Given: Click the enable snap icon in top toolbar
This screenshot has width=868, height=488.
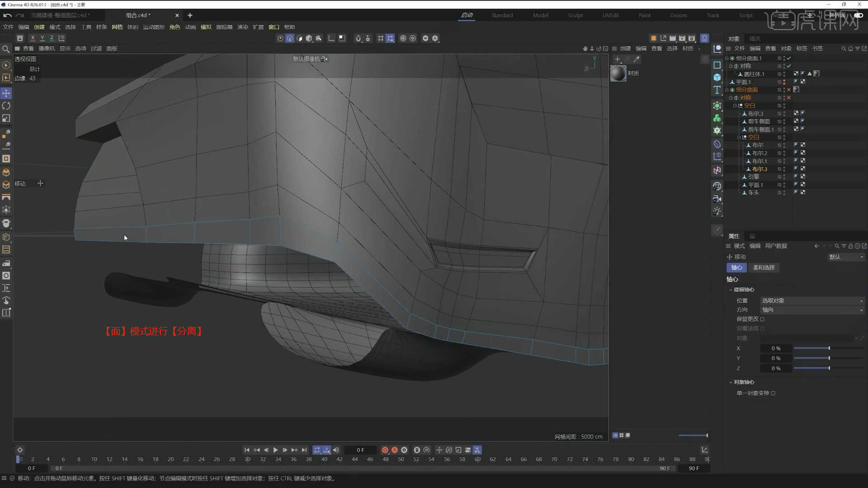Looking at the screenshot, I should point(358,38).
